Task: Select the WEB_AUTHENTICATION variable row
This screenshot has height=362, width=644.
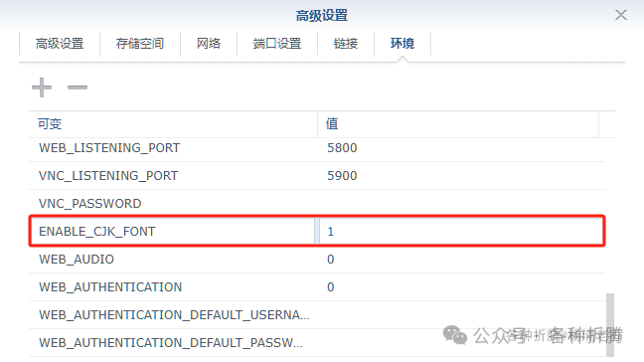Action: coord(317,286)
